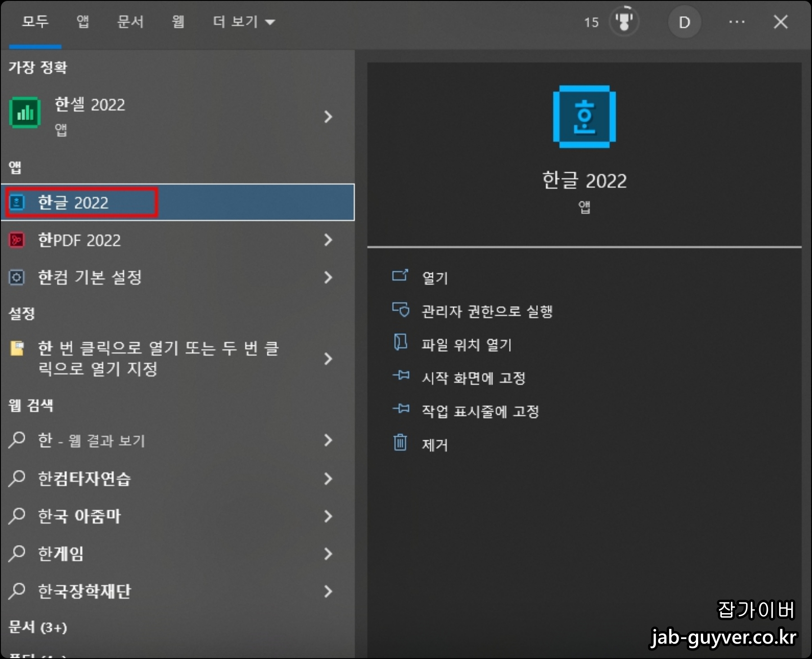Image resolution: width=812 pixels, height=659 pixels.
Task: Click the 한PDF 2022 red icon
Action: (x=17, y=240)
